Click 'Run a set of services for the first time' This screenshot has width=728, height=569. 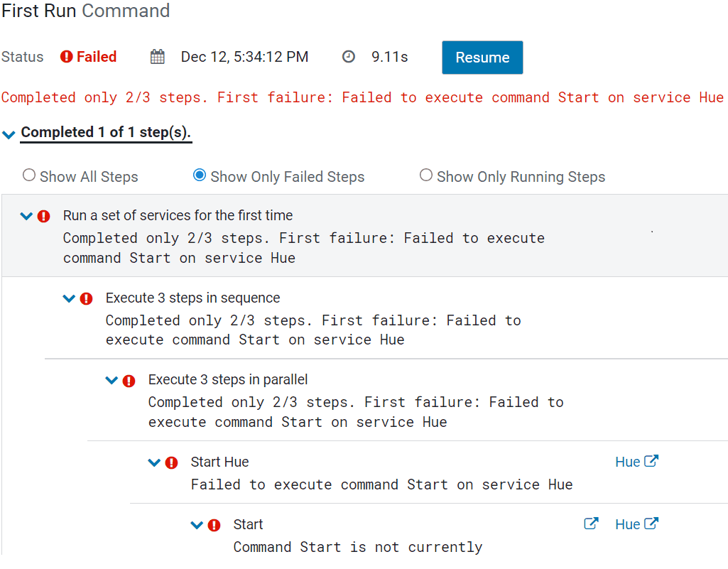(178, 215)
